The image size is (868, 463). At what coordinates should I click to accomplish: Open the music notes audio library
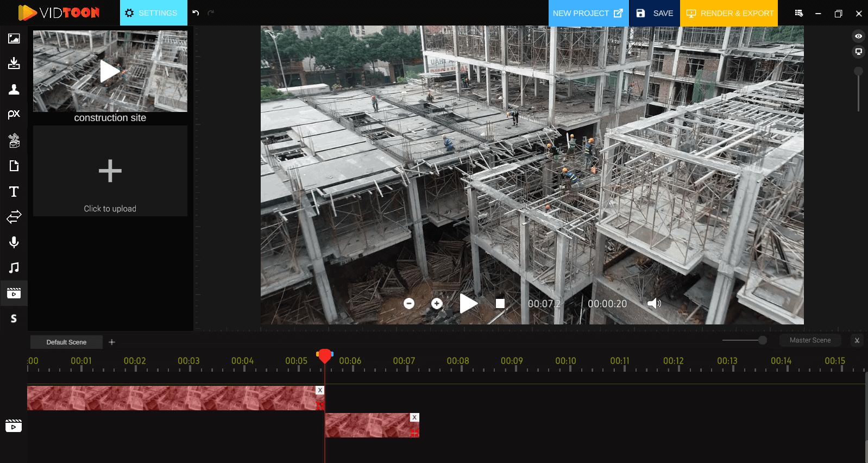14,267
